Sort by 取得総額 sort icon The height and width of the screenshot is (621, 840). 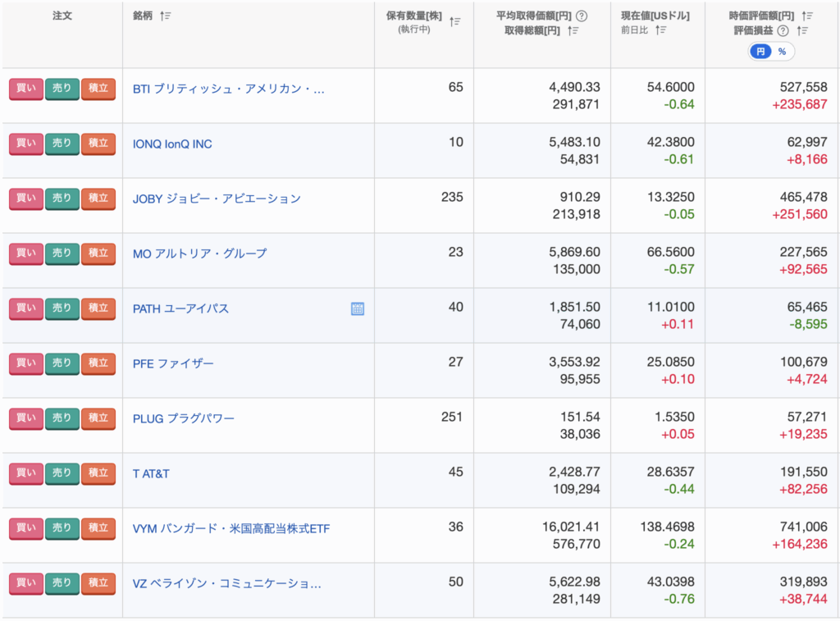click(573, 30)
